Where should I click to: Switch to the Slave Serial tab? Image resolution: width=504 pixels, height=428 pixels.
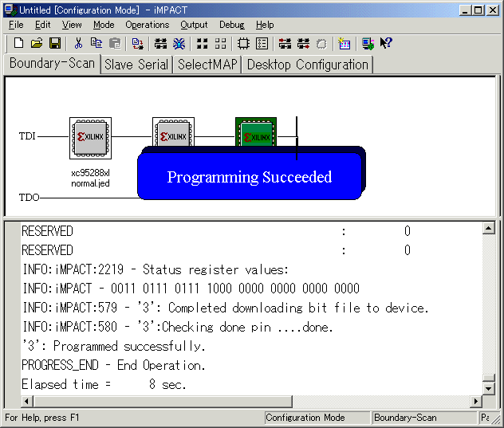tap(136, 65)
